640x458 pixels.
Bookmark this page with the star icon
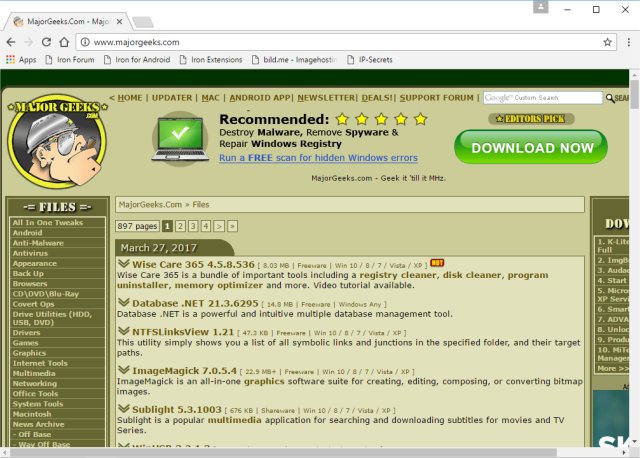[x=607, y=42]
